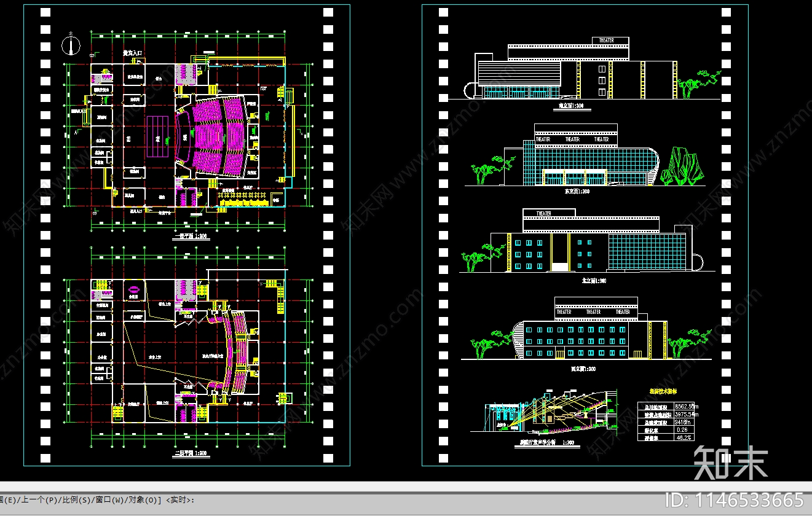Click the north arrow compass symbol
Screen dimensions: 812x524
[x=72, y=44]
